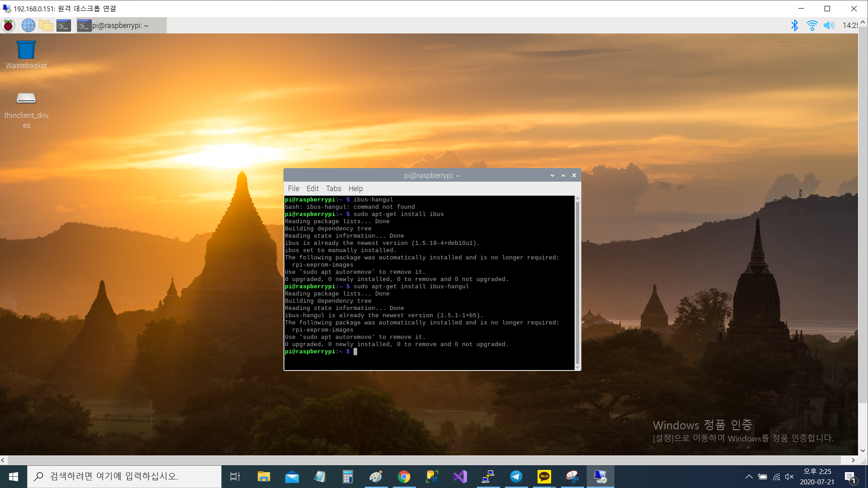This screenshot has height=488, width=868.
Task: Click the pi@raspberrypi taskbar window button
Action: tap(121, 25)
